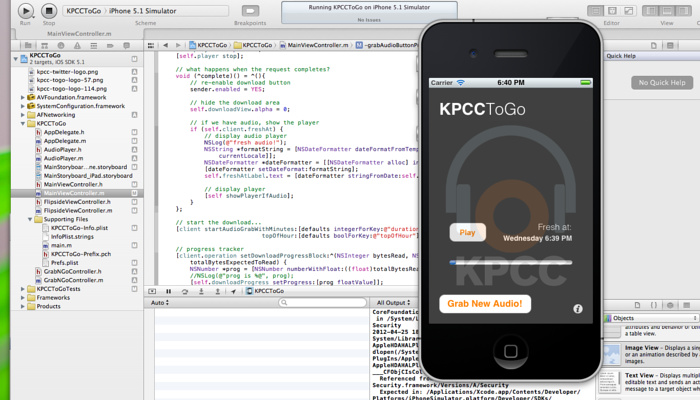This screenshot has height=400, width=700.
Task: Show the Project navigator folder icon
Action: 28,46
